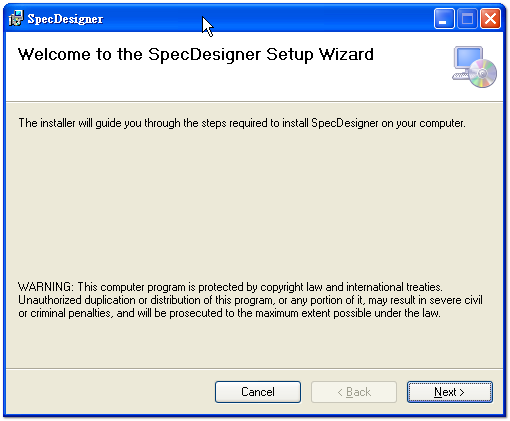
Task: Click the blue monitor in the banner graphic
Action: [468, 59]
